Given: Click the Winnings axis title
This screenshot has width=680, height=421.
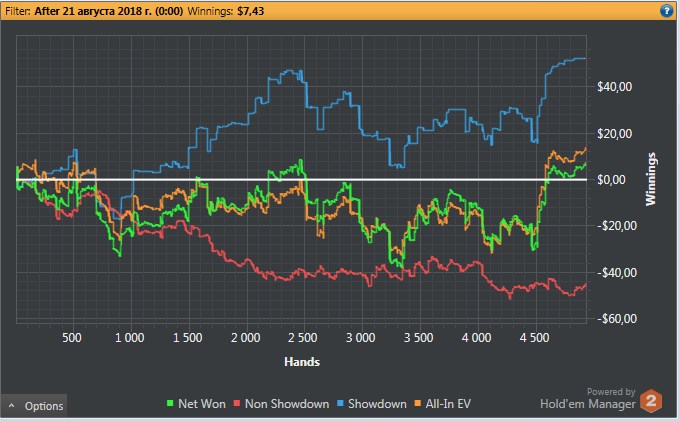Looking at the screenshot, I should [651, 179].
